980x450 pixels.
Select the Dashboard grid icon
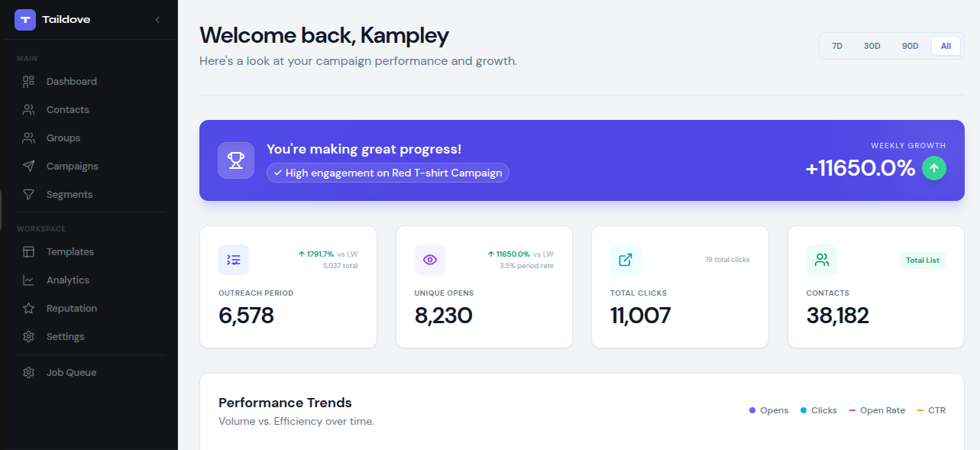click(28, 81)
